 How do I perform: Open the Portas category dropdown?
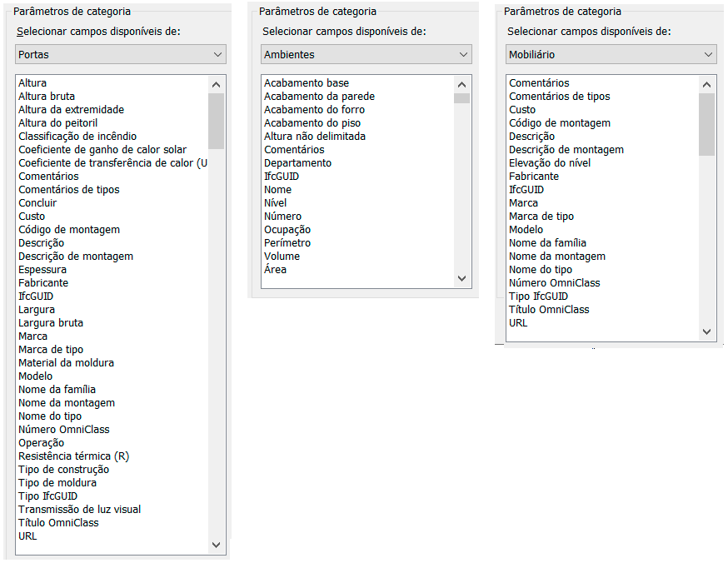tap(121, 55)
